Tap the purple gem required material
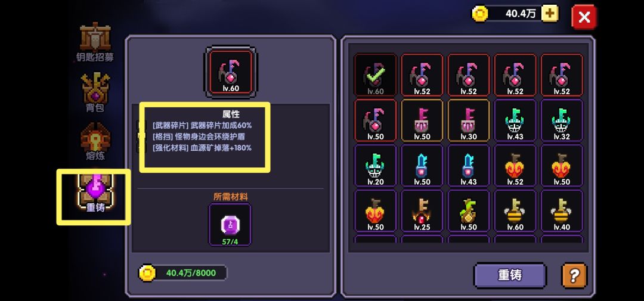Screen dimensions: 644x301 230,225
